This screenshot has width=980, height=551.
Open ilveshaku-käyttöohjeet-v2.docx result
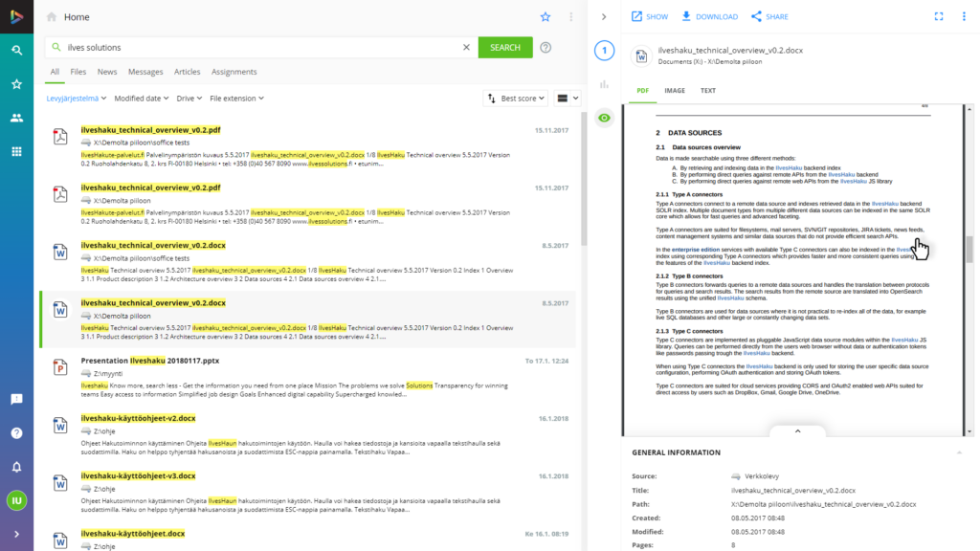(x=138, y=418)
